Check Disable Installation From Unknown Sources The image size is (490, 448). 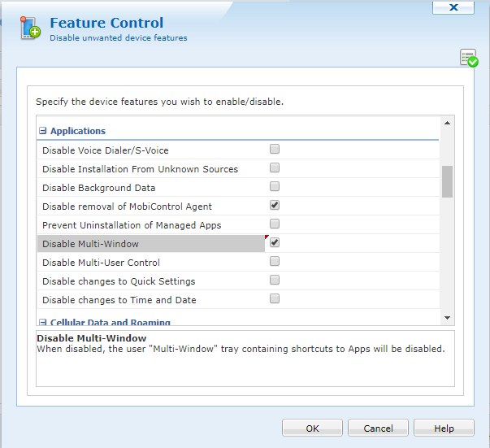pyautogui.click(x=275, y=168)
